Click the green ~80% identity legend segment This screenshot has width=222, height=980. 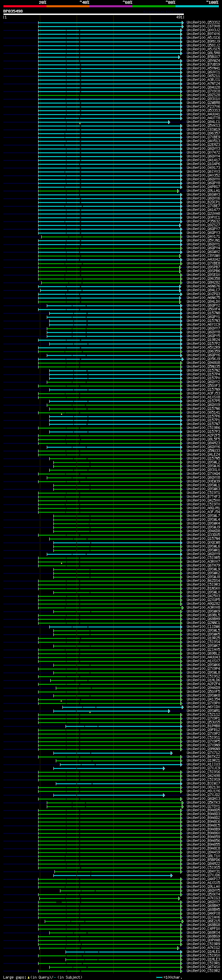coord(154,6)
